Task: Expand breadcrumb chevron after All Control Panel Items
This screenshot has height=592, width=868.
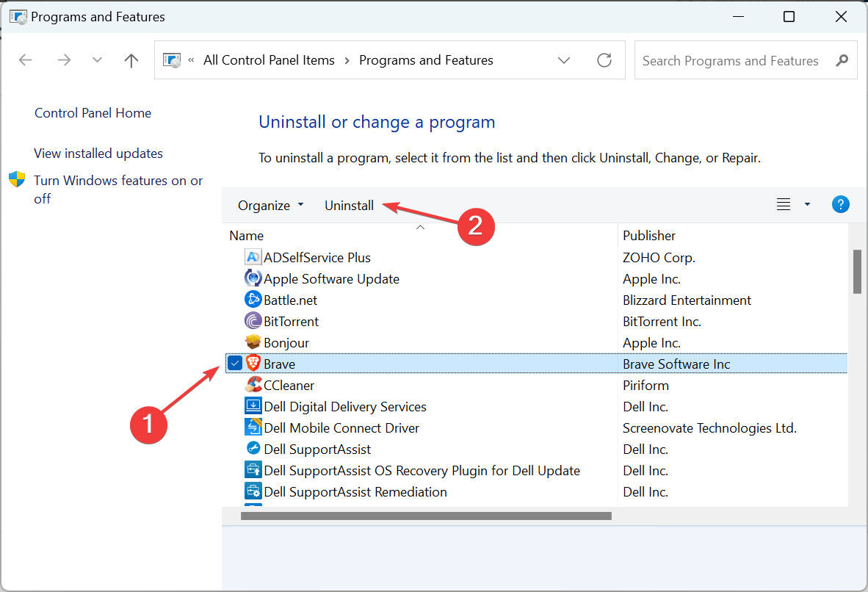Action: coord(347,60)
